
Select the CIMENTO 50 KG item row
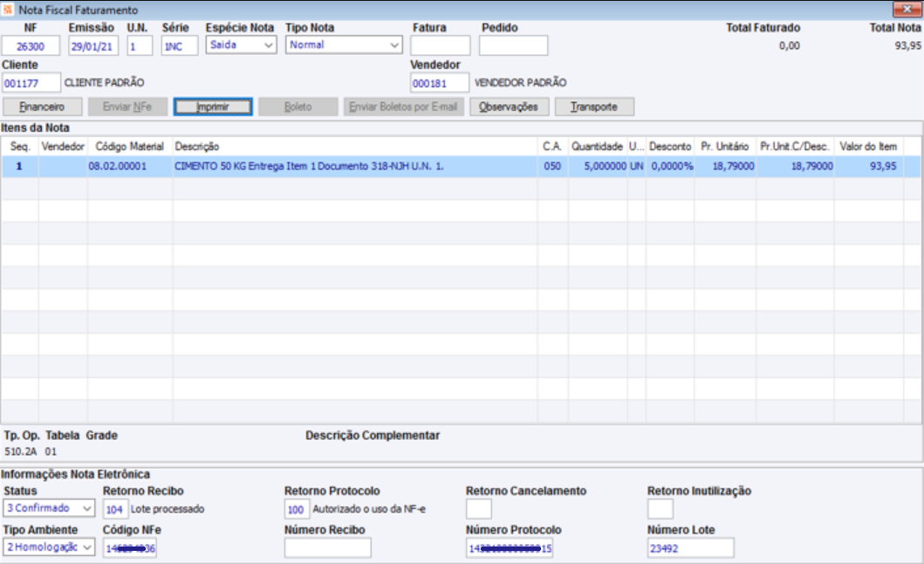461,167
